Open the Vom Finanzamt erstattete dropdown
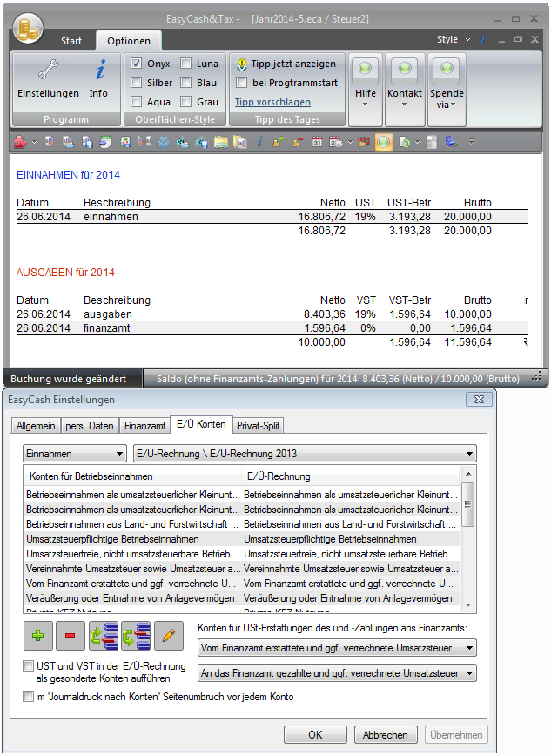551x756 pixels. pyautogui.click(x=337, y=648)
